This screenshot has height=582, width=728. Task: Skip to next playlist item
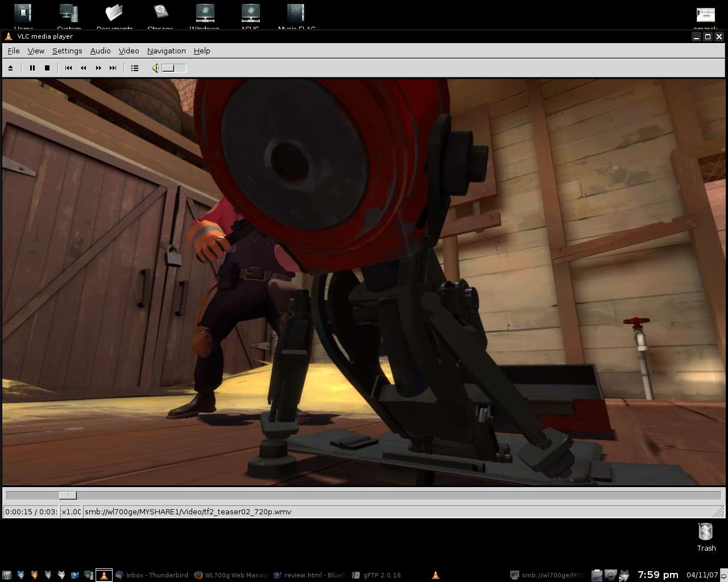tap(113, 68)
